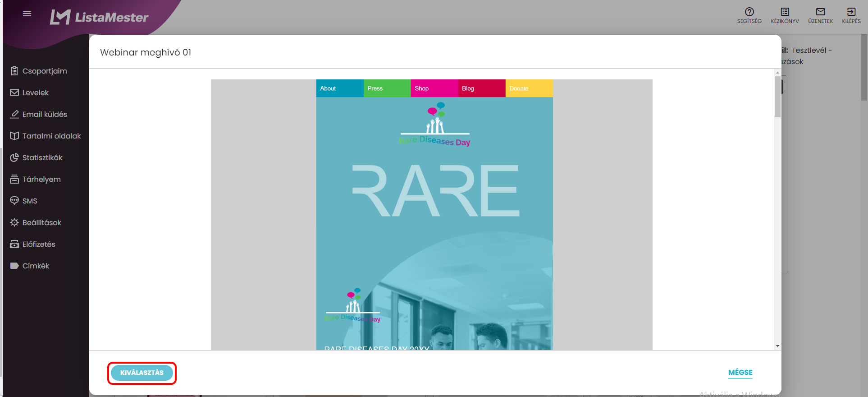Go to Levelek in the sidebar
The image size is (868, 397).
coord(36,92)
